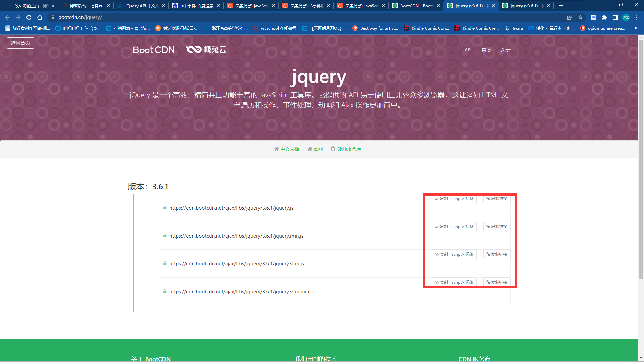Go back to previous page arrow

pyautogui.click(x=7, y=17)
